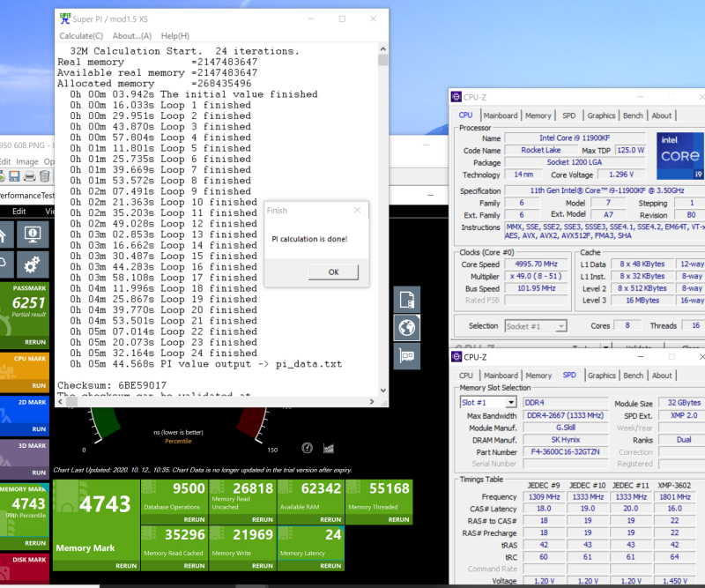Run the 2D Mark test
The height and width of the screenshot is (588, 705).
(x=39, y=429)
